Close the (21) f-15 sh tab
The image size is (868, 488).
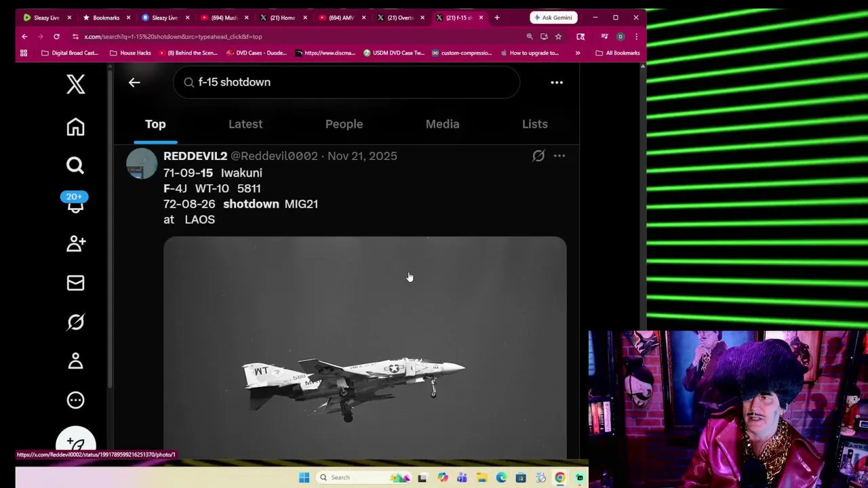(x=481, y=18)
